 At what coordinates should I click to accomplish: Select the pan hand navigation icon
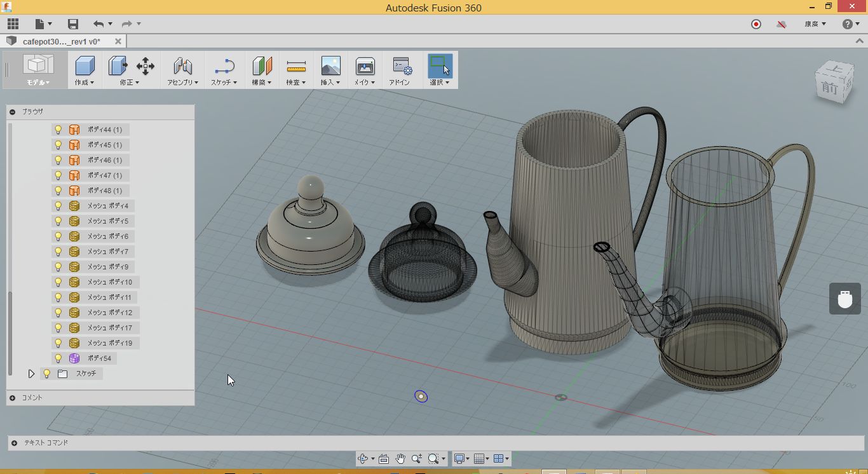(x=400, y=459)
